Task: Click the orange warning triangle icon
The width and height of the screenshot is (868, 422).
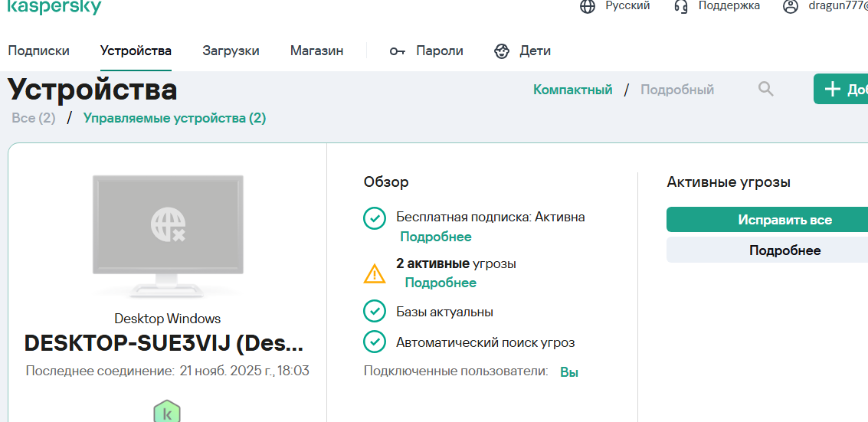Action: pyautogui.click(x=374, y=273)
